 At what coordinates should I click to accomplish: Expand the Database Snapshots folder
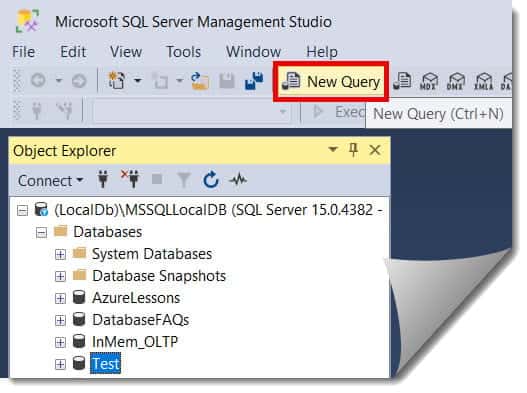[60, 276]
